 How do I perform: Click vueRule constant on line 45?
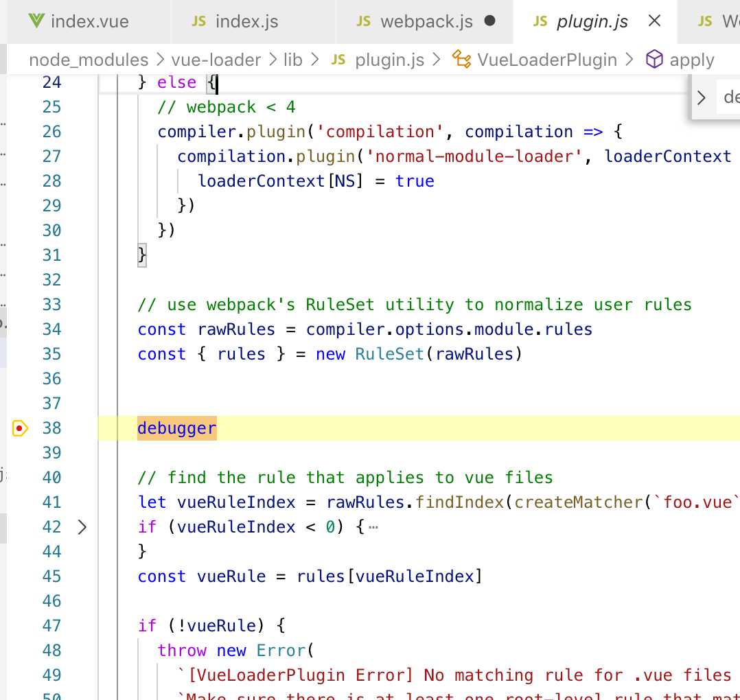231,576
